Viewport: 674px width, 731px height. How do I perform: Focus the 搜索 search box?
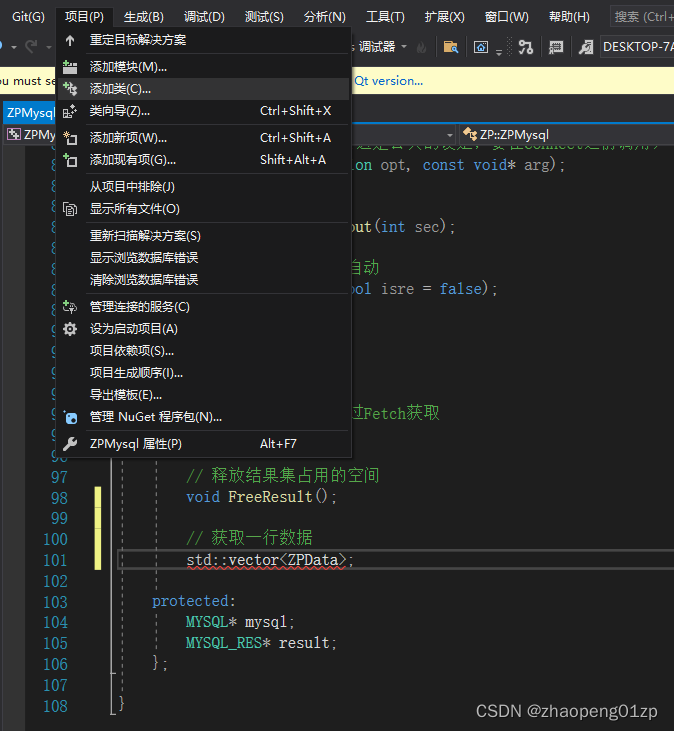(642, 17)
